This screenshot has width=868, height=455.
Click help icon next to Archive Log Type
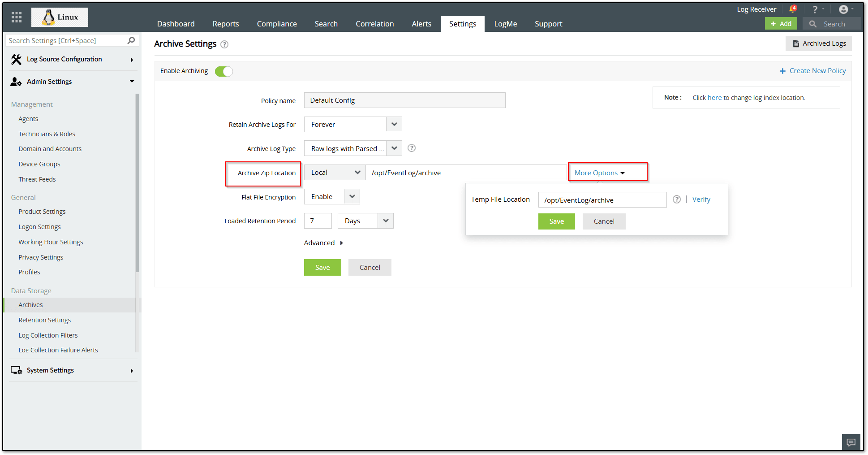[412, 148]
